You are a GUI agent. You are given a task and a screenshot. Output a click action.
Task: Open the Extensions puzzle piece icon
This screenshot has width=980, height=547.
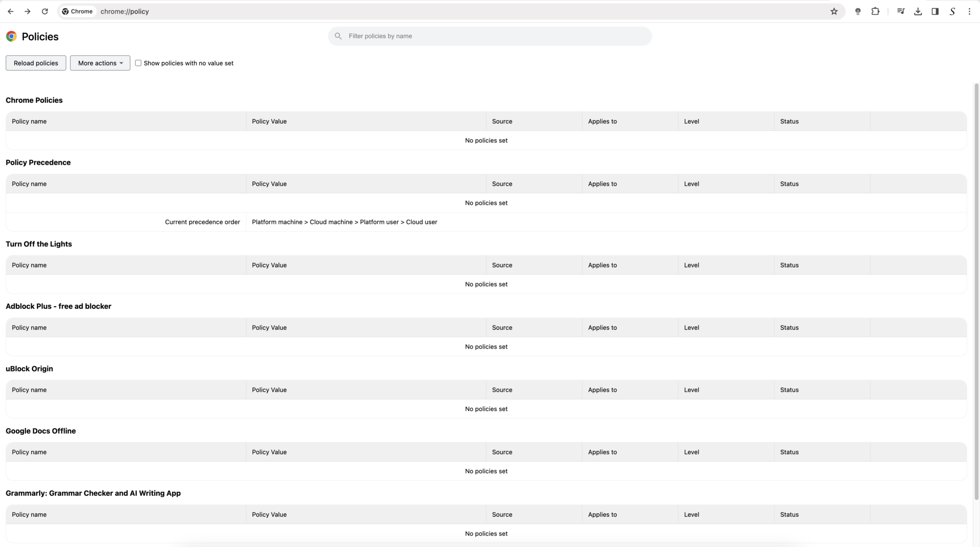[876, 11]
